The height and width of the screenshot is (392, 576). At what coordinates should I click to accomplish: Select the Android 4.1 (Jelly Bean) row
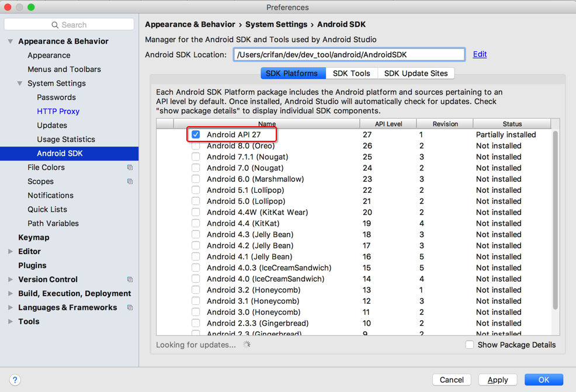click(353, 257)
